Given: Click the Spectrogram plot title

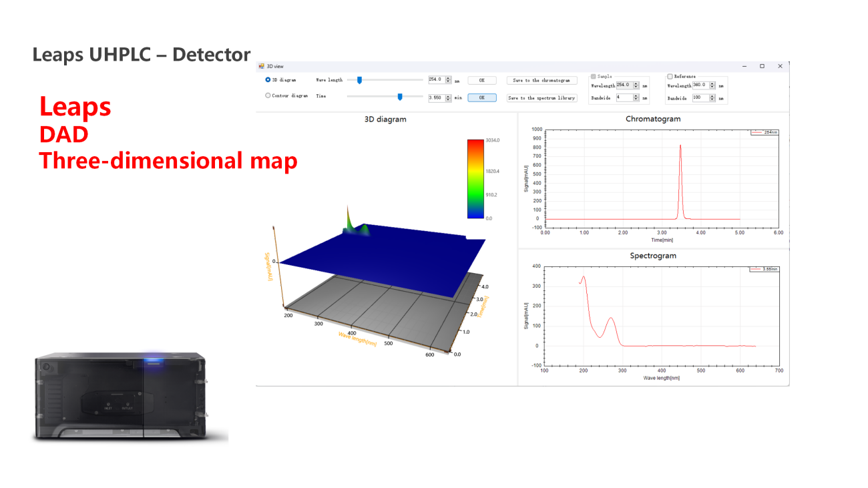Looking at the screenshot, I should tap(653, 256).
